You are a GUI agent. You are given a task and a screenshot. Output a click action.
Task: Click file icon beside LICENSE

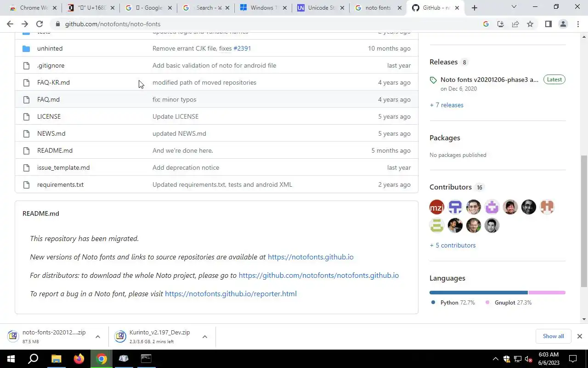[26, 116]
